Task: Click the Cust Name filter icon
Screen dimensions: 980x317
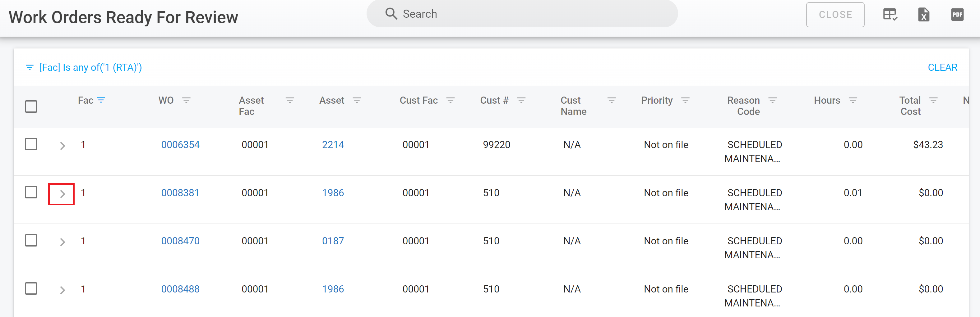Action: (x=611, y=100)
